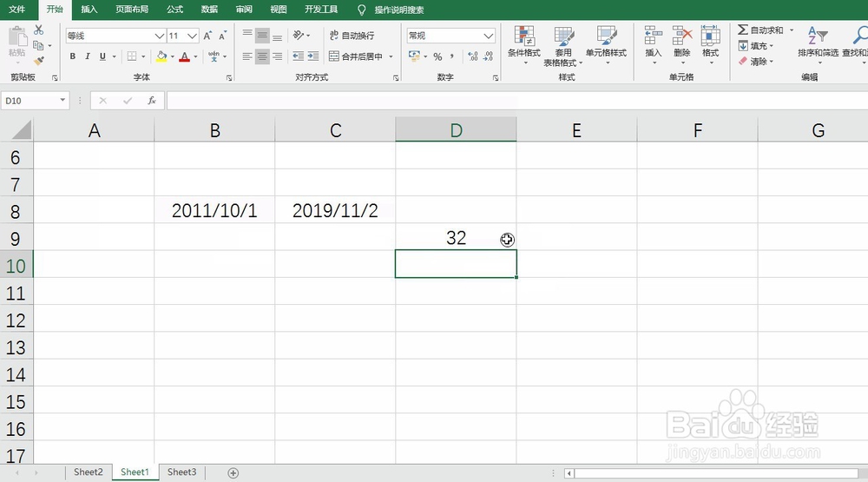Click the Cut scissors icon
The width and height of the screenshot is (868, 482).
pyautogui.click(x=39, y=30)
